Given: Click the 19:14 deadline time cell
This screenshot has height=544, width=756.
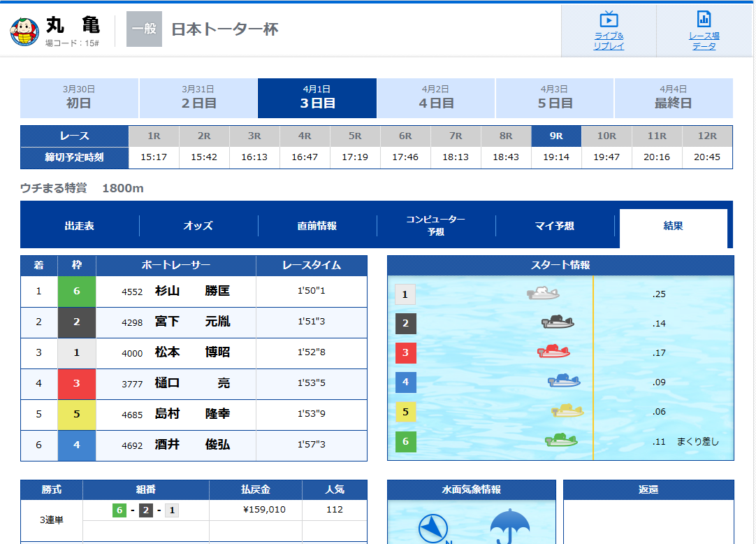Looking at the screenshot, I should point(556,157).
